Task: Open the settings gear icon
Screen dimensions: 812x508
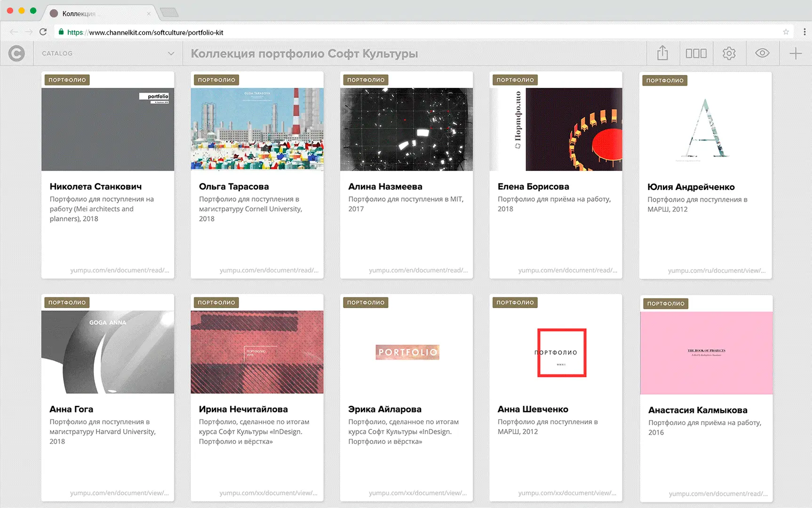Action: pyautogui.click(x=729, y=53)
